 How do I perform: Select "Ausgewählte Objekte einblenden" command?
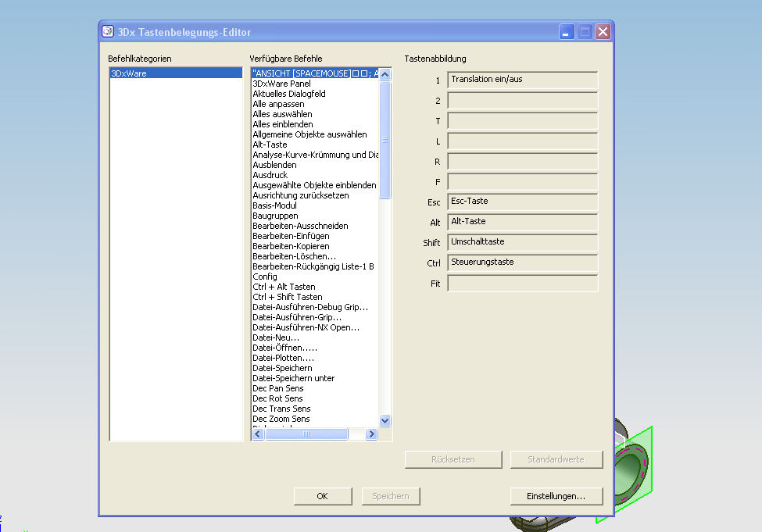click(314, 186)
